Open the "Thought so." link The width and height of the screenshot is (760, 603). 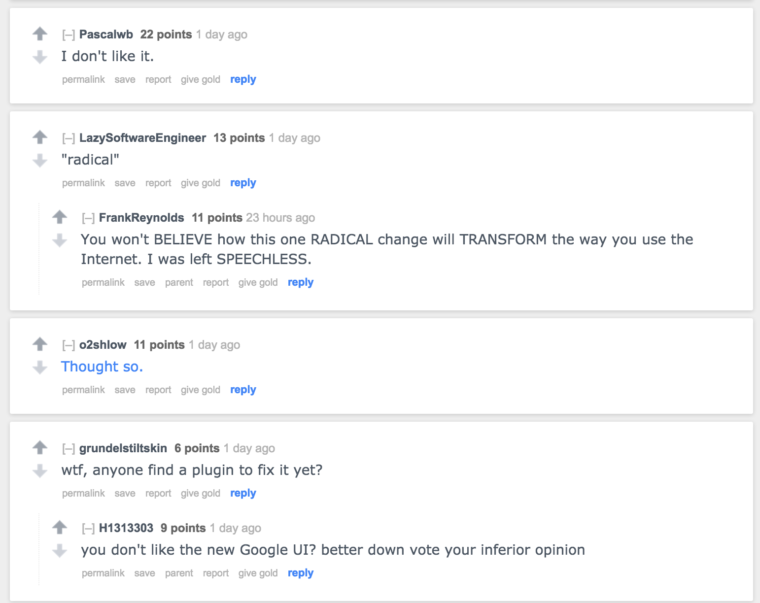pos(102,366)
